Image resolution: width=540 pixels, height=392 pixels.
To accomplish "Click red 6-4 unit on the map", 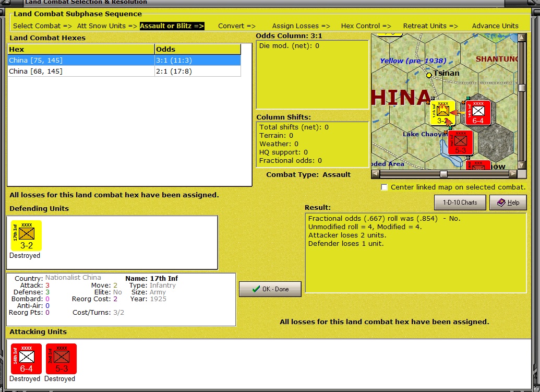I will [x=478, y=112].
